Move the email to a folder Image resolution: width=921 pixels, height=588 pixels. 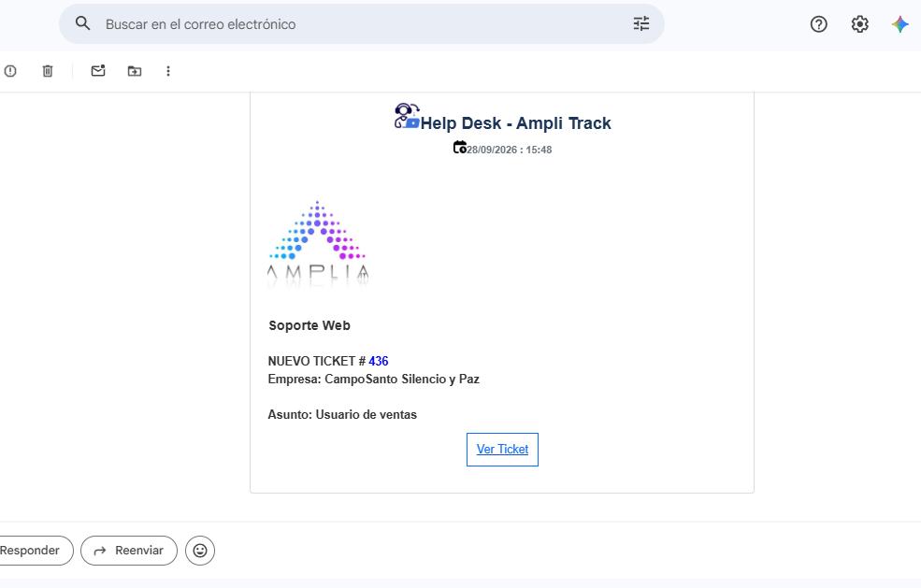coord(135,71)
